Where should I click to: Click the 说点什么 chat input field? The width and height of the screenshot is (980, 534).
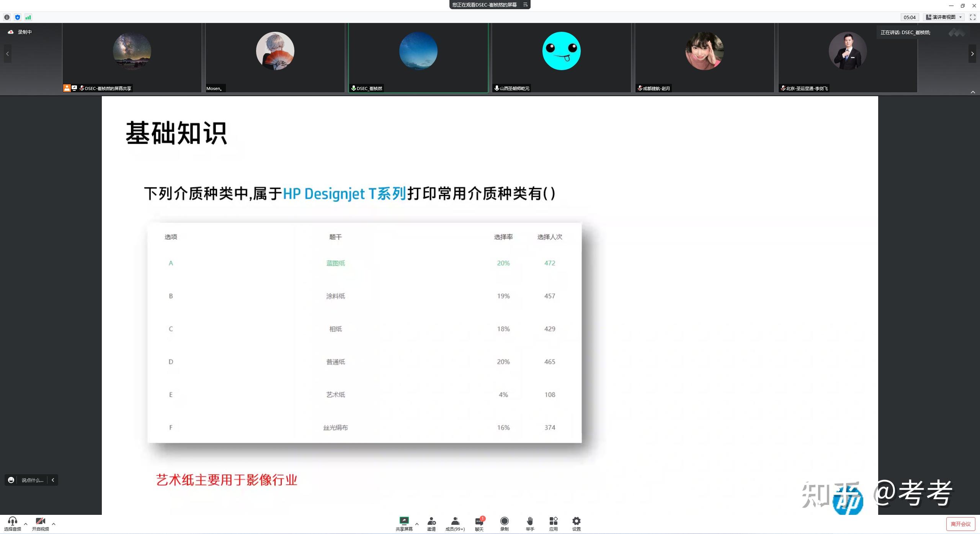click(32, 480)
